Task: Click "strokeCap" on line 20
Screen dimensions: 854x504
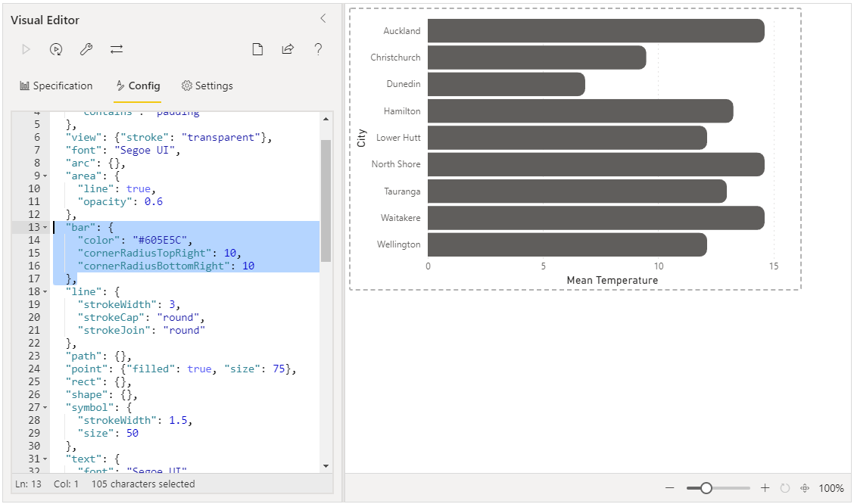Action: pos(111,317)
